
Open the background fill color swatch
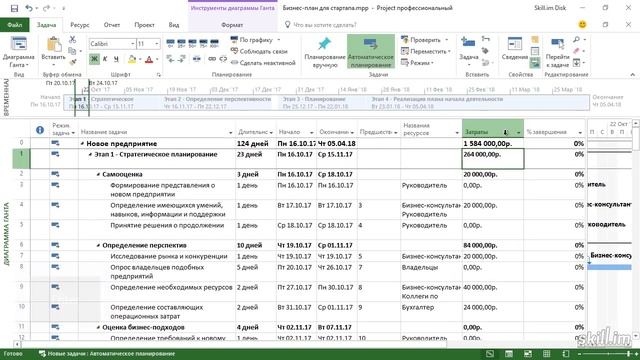point(131,60)
